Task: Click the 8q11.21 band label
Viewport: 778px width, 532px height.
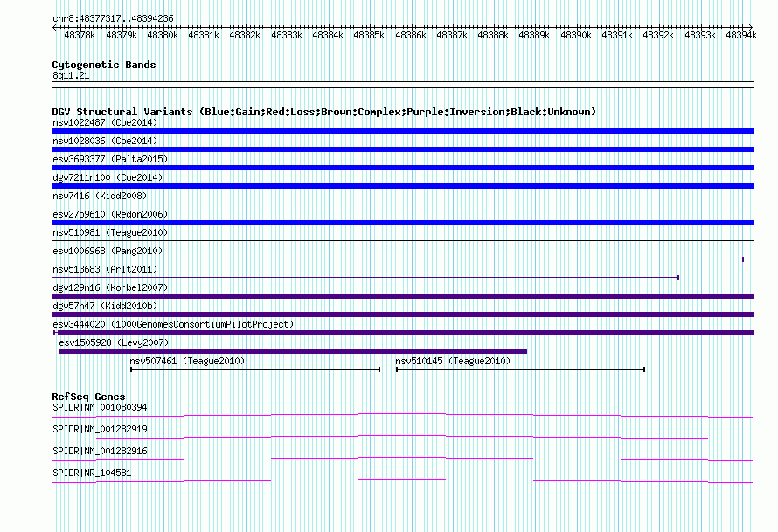Action: (x=71, y=75)
